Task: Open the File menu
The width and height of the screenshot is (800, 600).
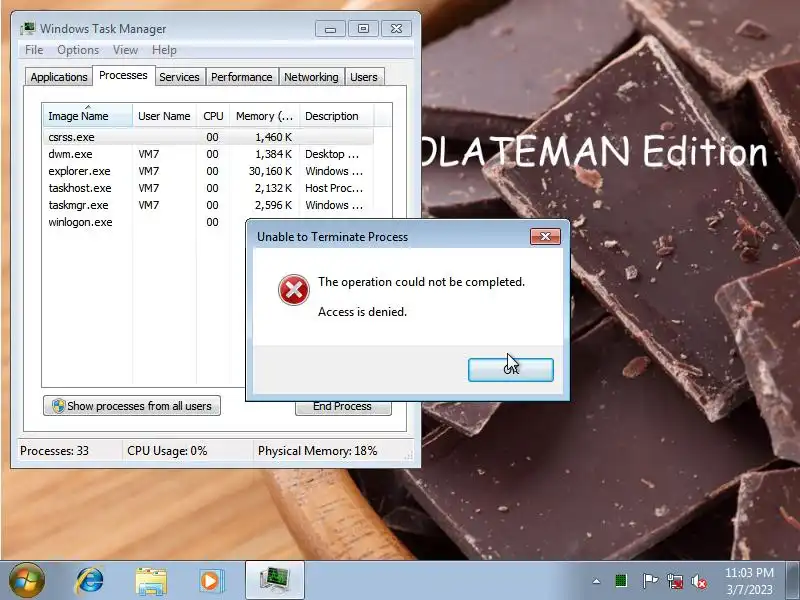Action: (34, 50)
